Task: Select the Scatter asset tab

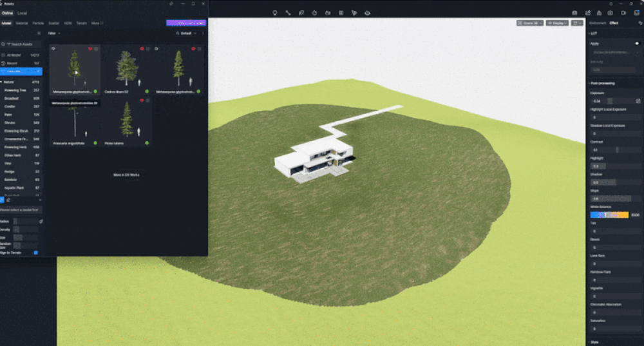Action: pos(54,23)
